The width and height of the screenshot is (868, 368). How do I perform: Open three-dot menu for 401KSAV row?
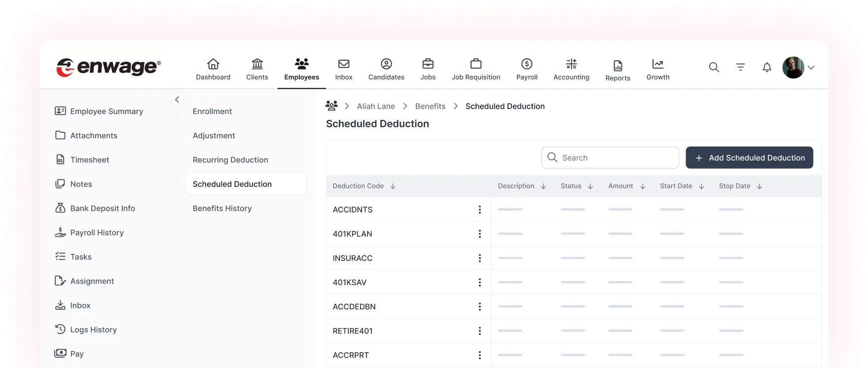[479, 282]
